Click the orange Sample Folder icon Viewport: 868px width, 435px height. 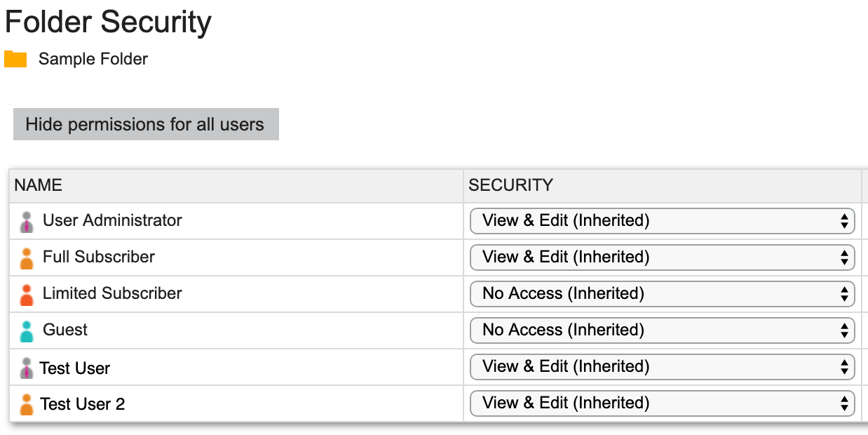17,59
